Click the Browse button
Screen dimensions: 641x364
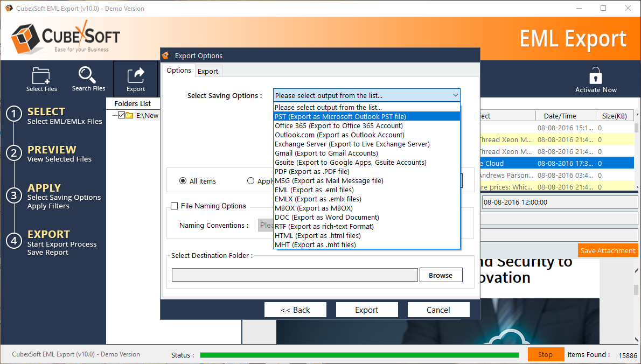pos(441,275)
